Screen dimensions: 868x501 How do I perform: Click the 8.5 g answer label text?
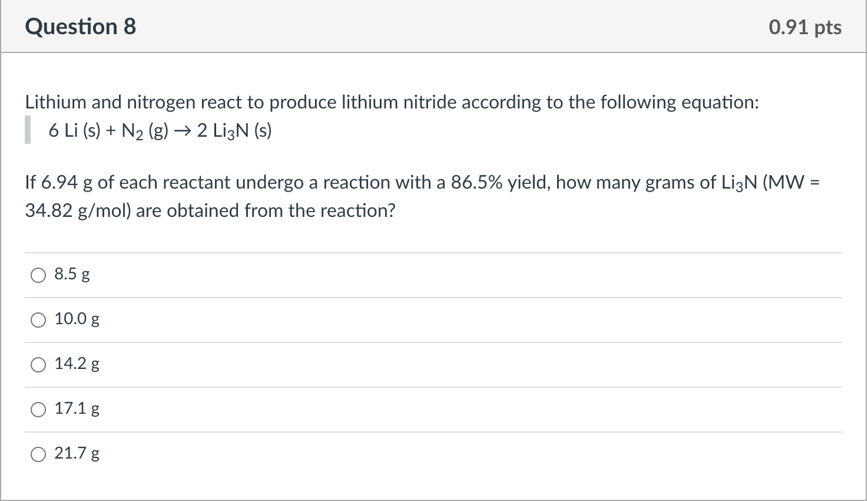click(71, 273)
